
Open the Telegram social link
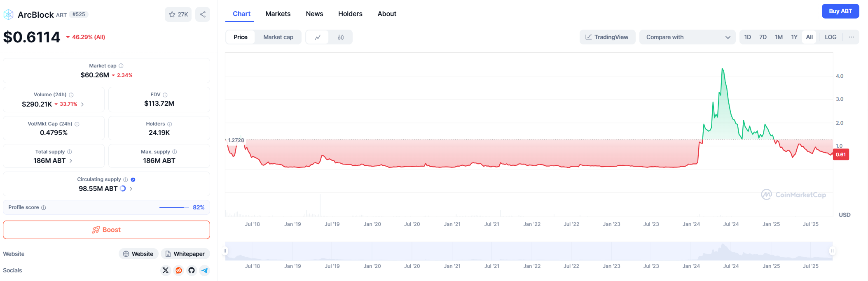[205, 270]
